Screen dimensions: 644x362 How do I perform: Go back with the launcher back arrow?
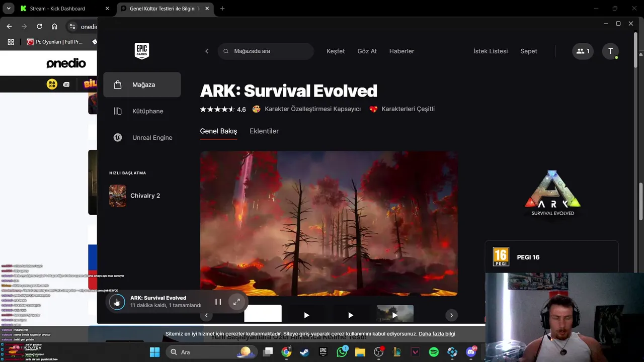tap(207, 51)
